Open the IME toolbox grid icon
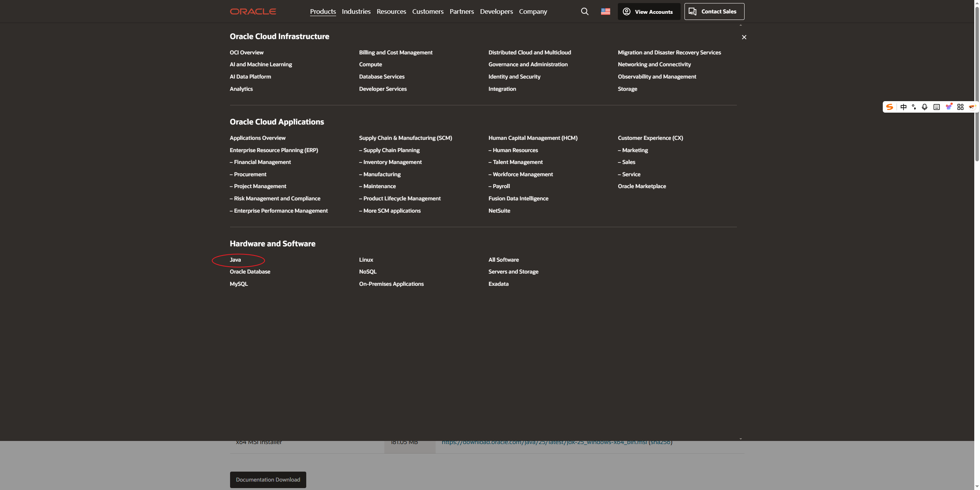 tap(960, 107)
